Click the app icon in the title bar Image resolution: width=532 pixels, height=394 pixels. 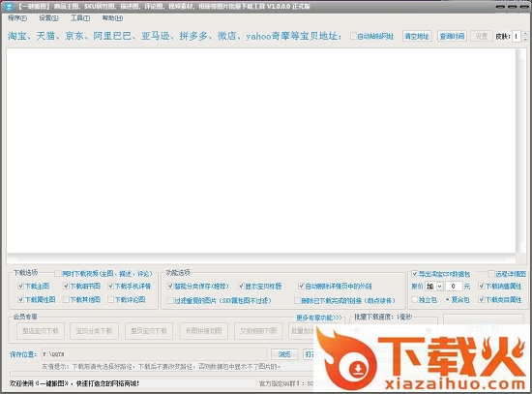point(9,6)
